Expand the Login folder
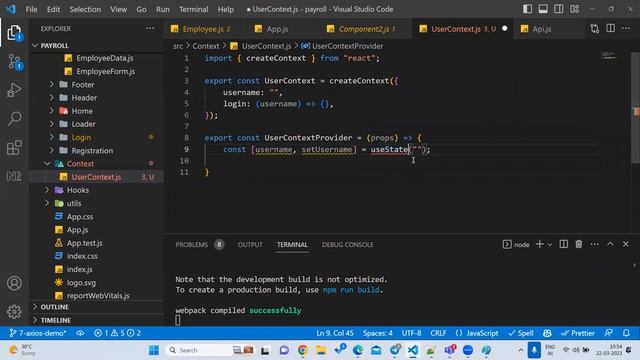The height and width of the screenshot is (360, 640). (52, 137)
